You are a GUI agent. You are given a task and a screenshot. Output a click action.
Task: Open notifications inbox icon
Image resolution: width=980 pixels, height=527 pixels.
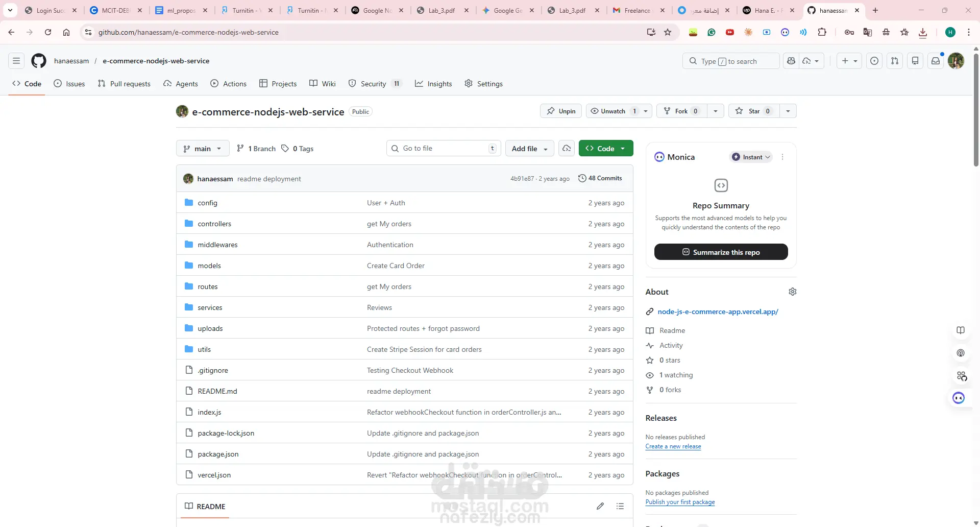pos(936,61)
